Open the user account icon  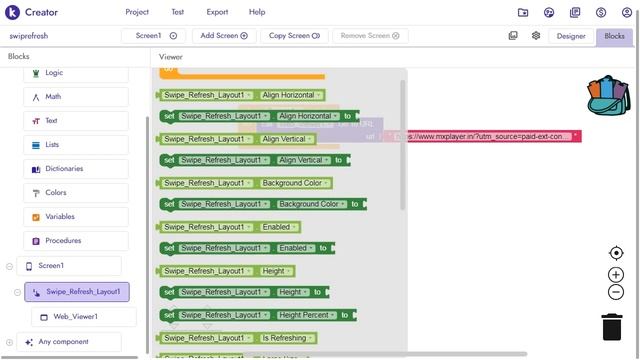pos(627,13)
